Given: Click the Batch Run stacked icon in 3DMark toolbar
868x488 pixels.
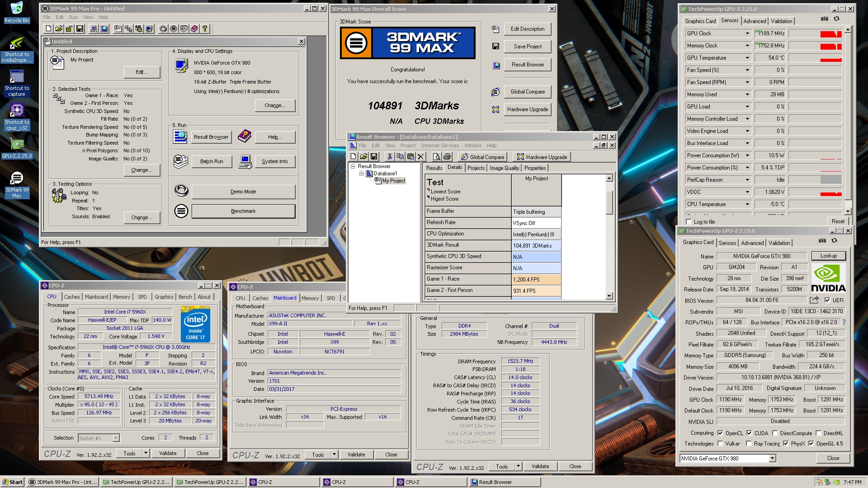Looking at the screenshot, I should 184,28.
